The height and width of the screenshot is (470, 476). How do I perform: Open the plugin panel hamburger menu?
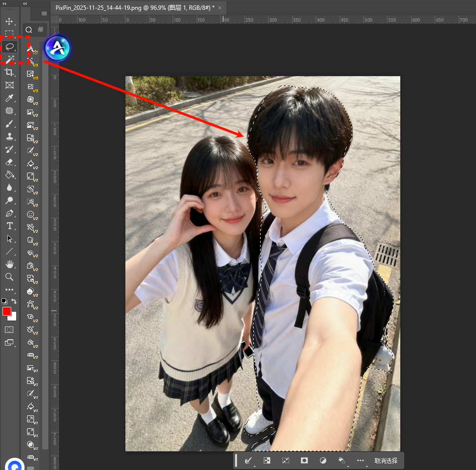click(x=44, y=14)
